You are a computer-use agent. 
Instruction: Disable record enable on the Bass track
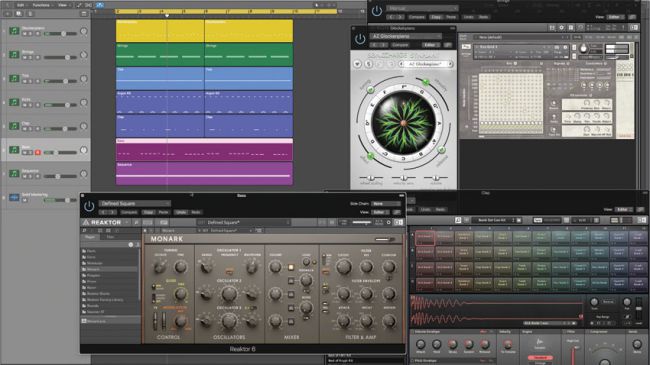[x=38, y=153]
